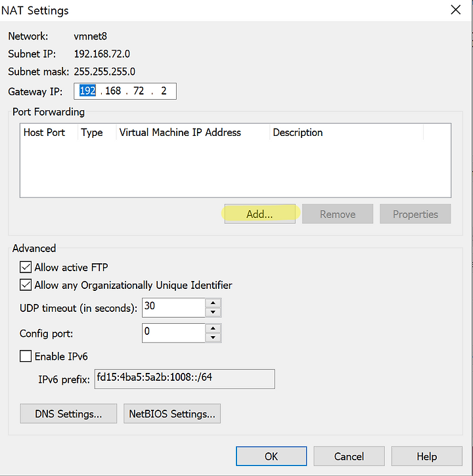This screenshot has width=473, height=476.
Task: Click the UDP timeout value field
Action: [174, 307]
